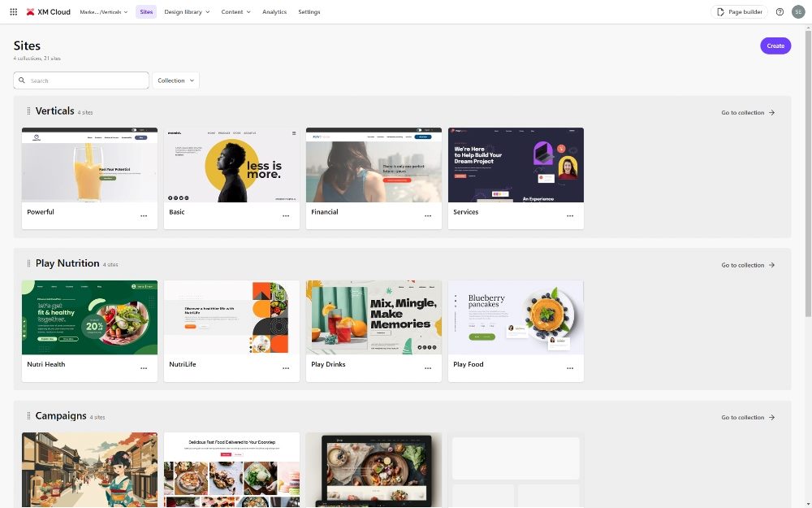The image size is (812, 508).
Task: Expand the Content menu
Action: [235, 12]
